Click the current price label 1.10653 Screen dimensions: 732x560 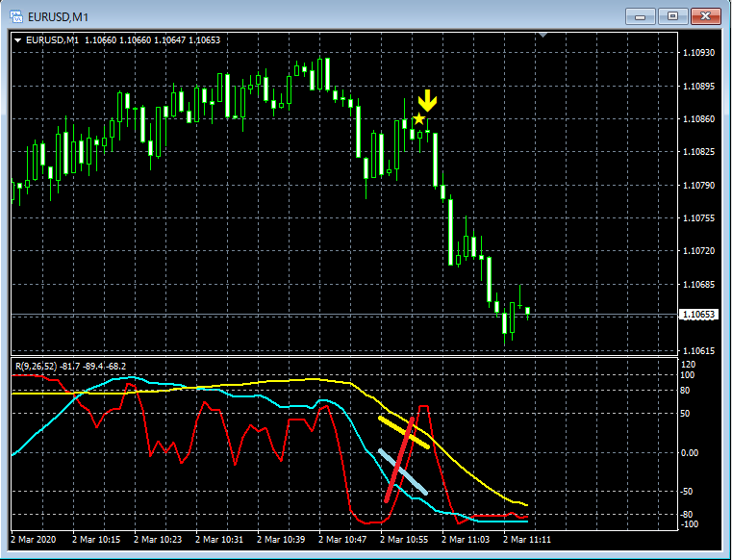(699, 315)
